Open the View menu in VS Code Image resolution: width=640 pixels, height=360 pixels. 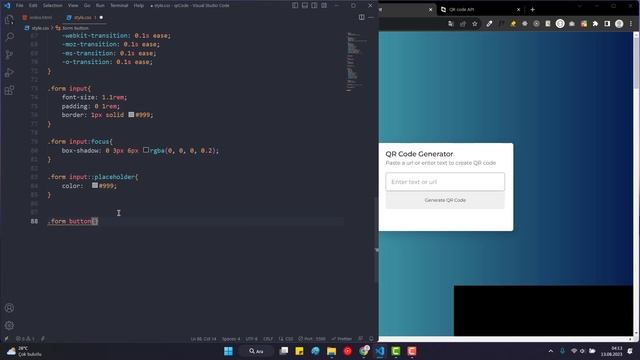click(73, 5)
